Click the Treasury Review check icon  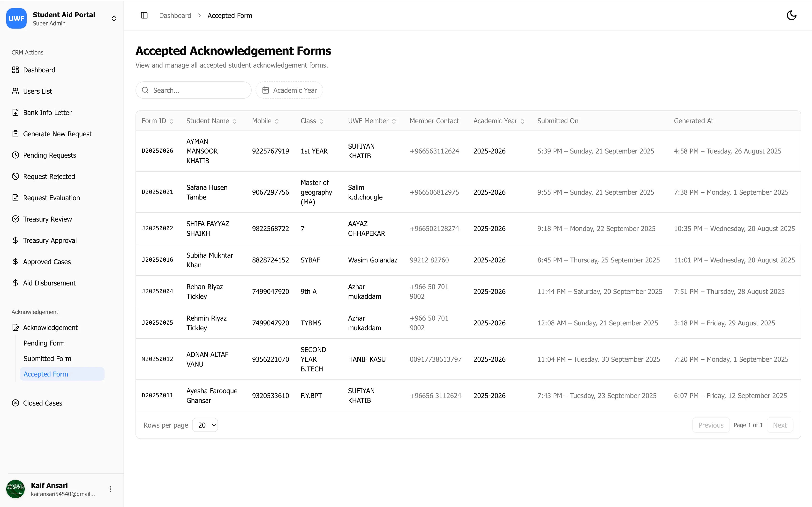(x=15, y=219)
